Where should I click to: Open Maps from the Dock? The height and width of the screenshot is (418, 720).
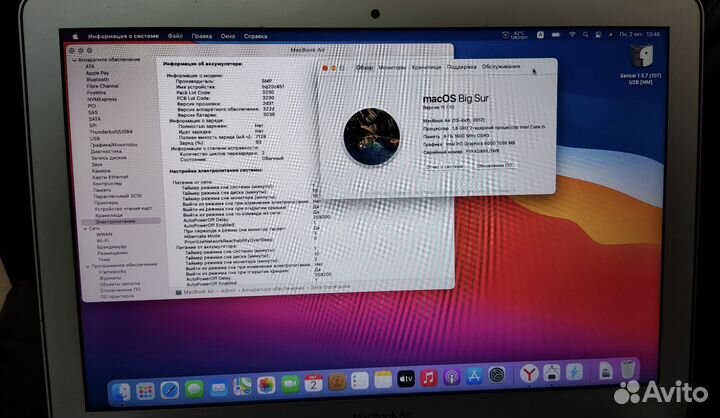242,387
